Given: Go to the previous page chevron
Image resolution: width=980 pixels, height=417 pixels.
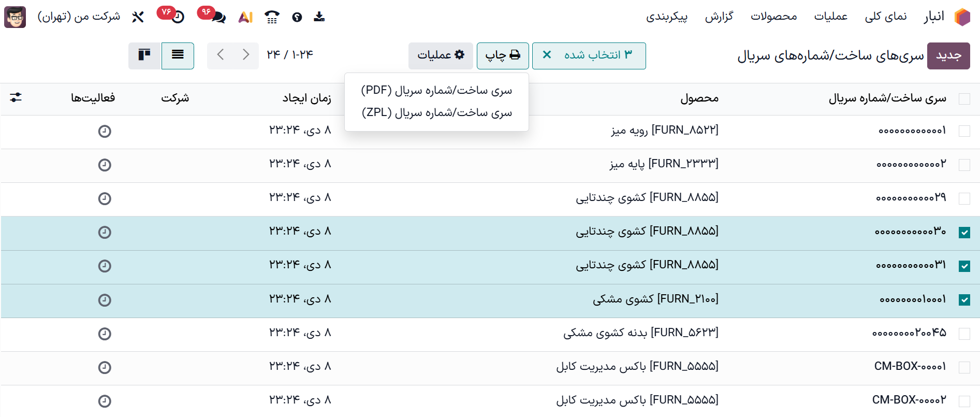Looking at the screenshot, I should coord(220,55).
